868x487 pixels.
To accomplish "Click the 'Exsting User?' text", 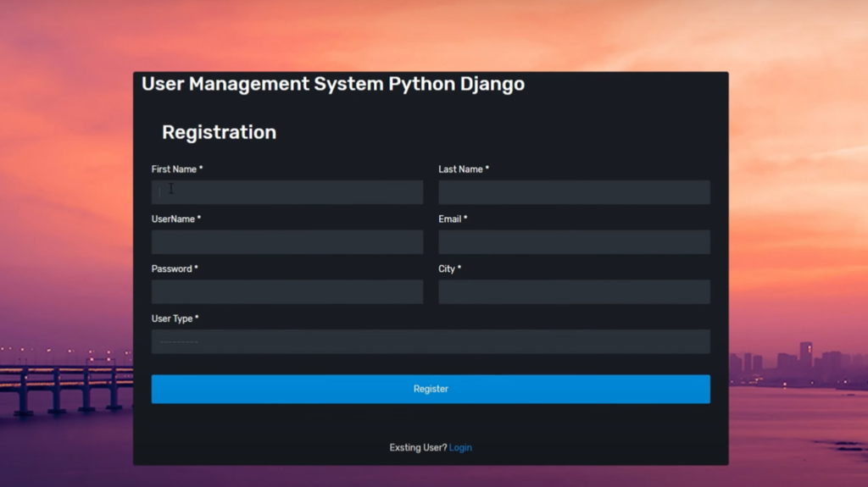I will click(418, 448).
